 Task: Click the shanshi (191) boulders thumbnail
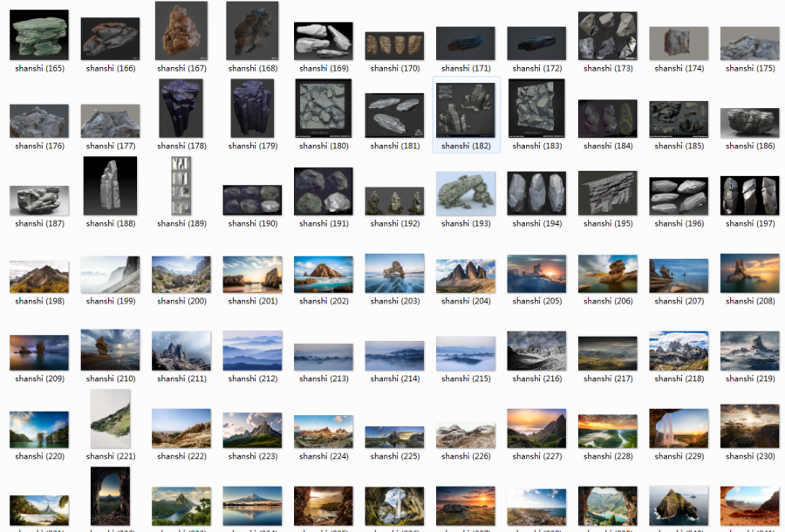coord(324,191)
